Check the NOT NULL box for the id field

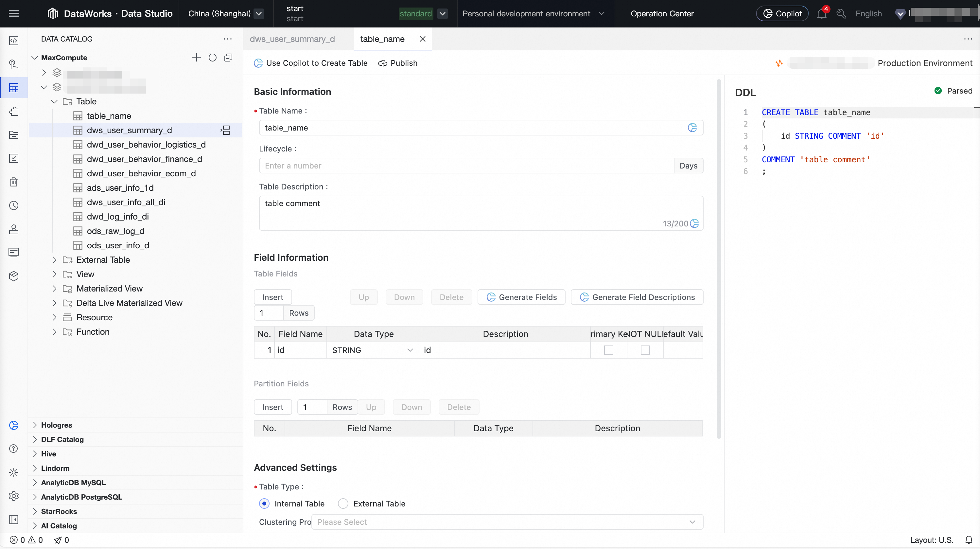(645, 350)
